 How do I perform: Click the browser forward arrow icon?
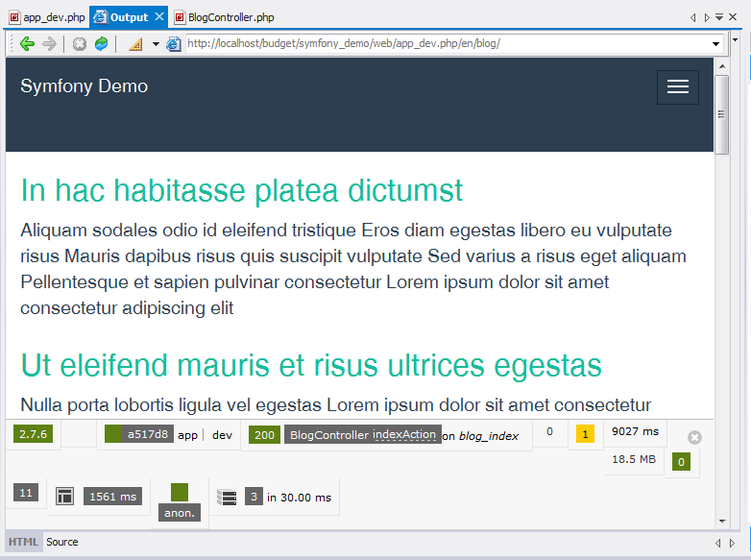tap(49, 43)
